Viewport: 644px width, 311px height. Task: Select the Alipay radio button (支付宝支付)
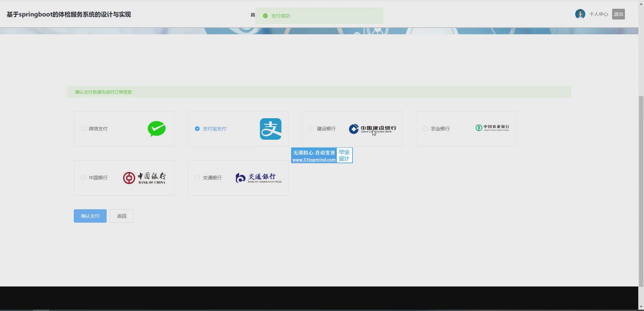point(197,129)
